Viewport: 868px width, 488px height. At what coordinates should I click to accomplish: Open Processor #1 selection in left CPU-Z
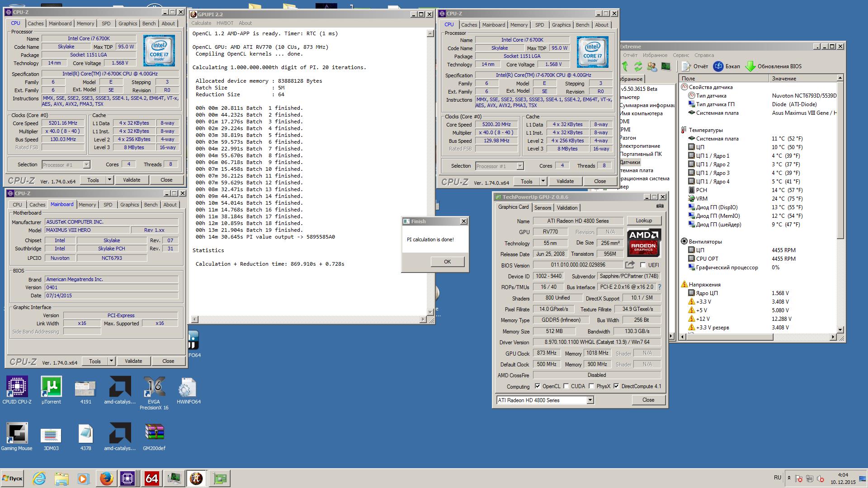[66, 165]
